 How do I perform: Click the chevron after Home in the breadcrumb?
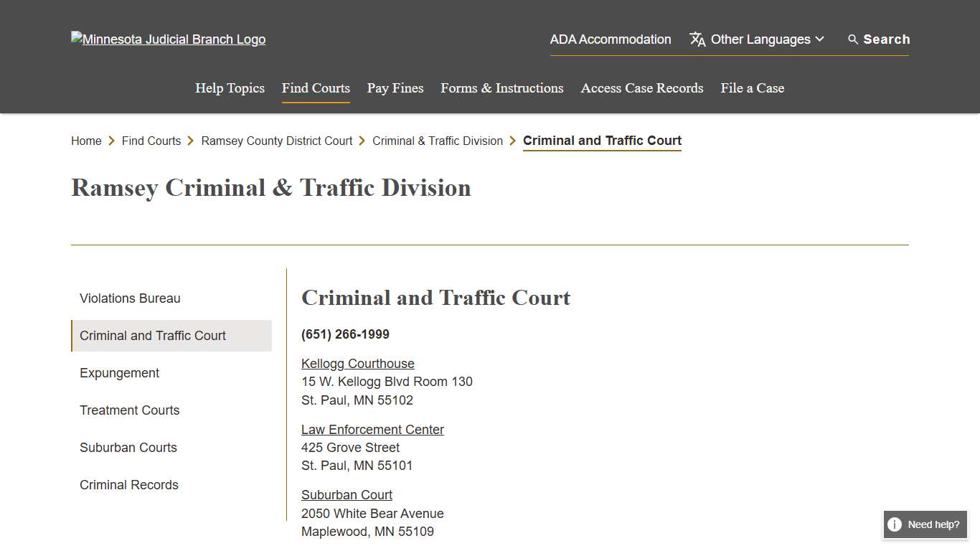[112, 141]
